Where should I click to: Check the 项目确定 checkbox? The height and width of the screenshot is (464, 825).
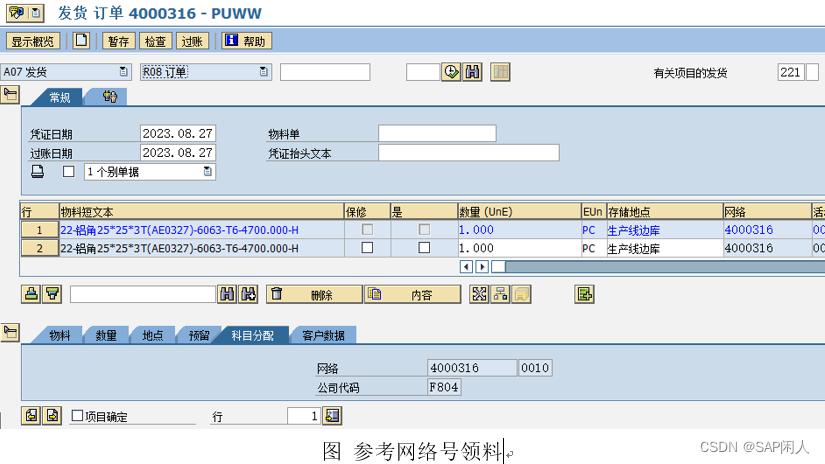coord(77,416)
